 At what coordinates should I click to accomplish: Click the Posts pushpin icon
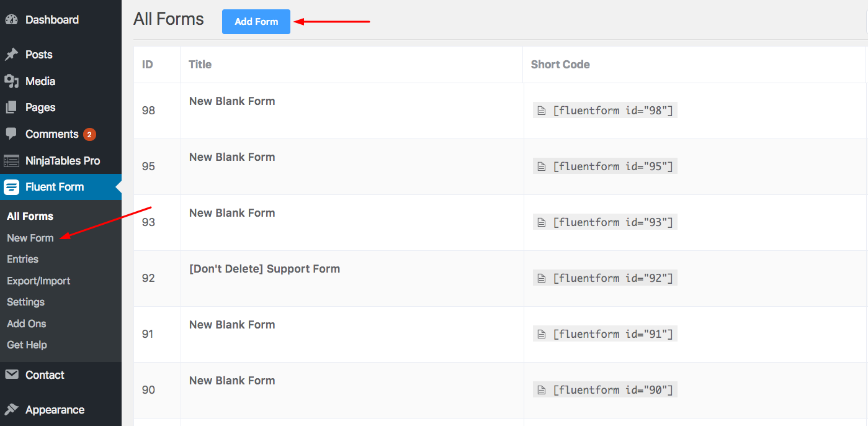point(11,55)
